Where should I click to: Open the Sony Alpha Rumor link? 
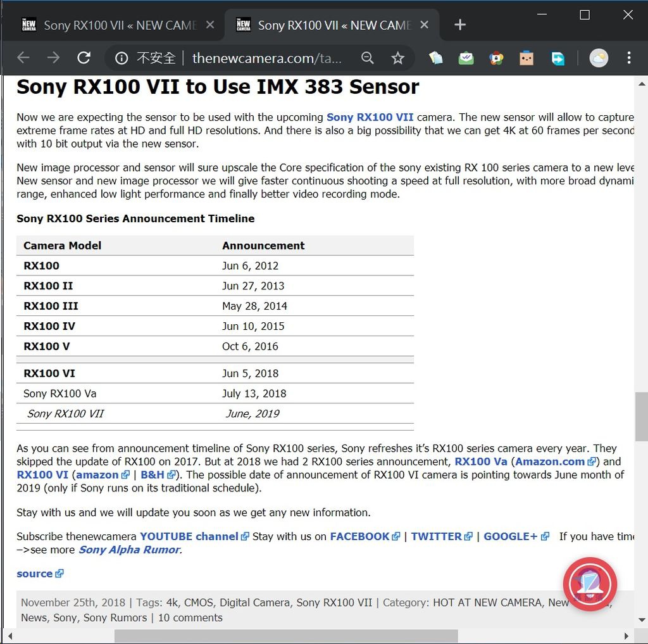tap(129, 550)
